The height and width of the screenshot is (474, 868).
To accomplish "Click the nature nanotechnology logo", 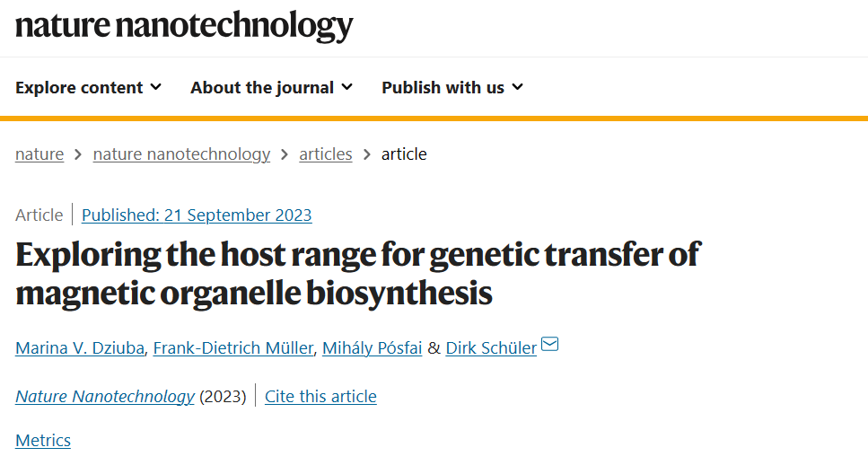I will (184, 26).
